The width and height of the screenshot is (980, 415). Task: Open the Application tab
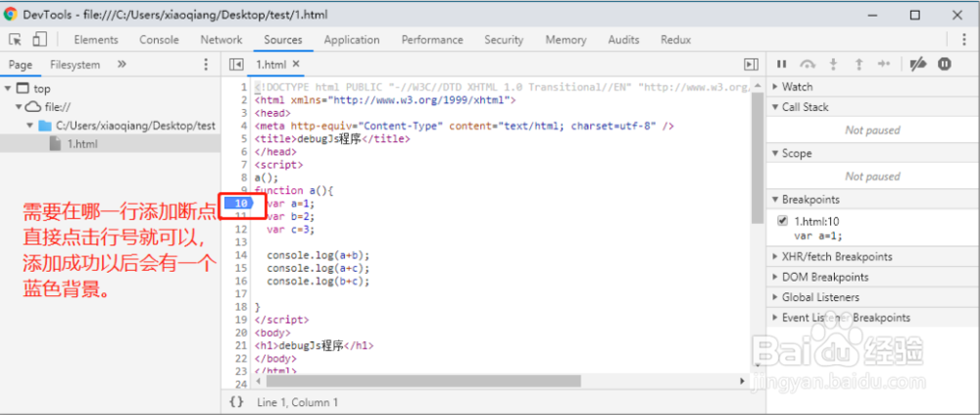[352, 39]
